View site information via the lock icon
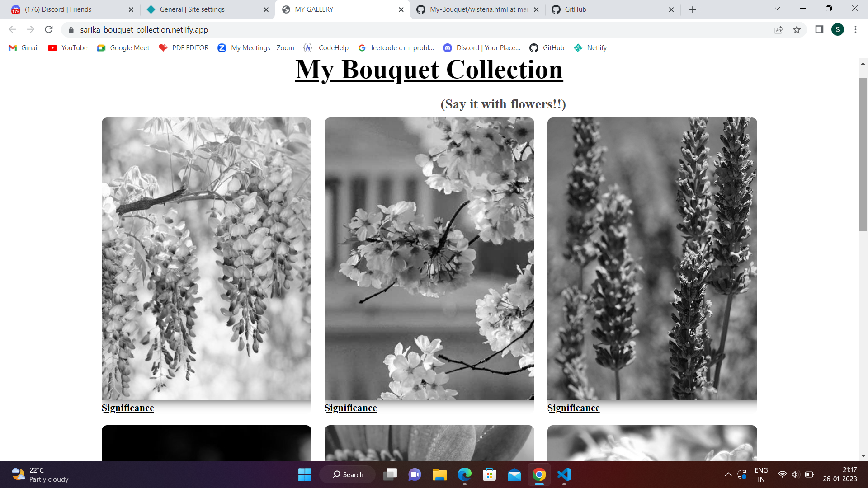This screenshot has height=488, width=868. pyautogui.click(x=71, y=29)
